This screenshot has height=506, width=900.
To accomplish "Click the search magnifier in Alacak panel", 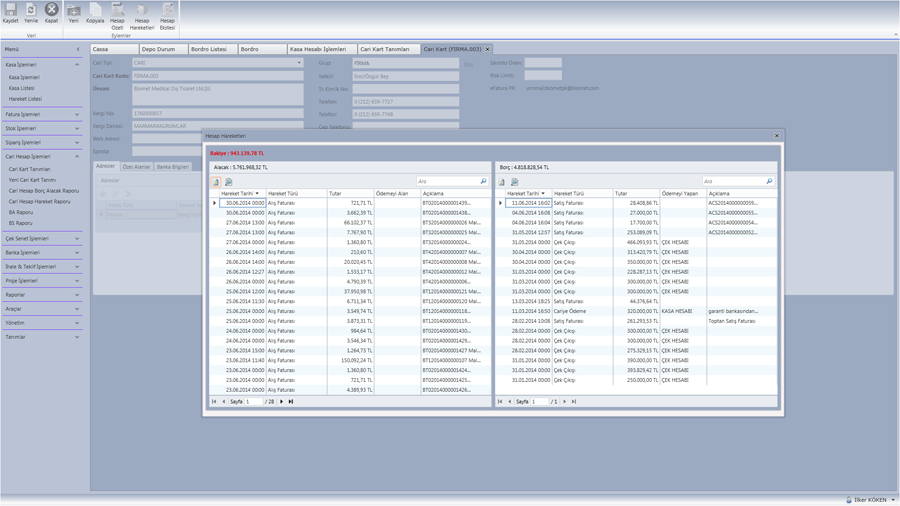I will pos(483,182).
